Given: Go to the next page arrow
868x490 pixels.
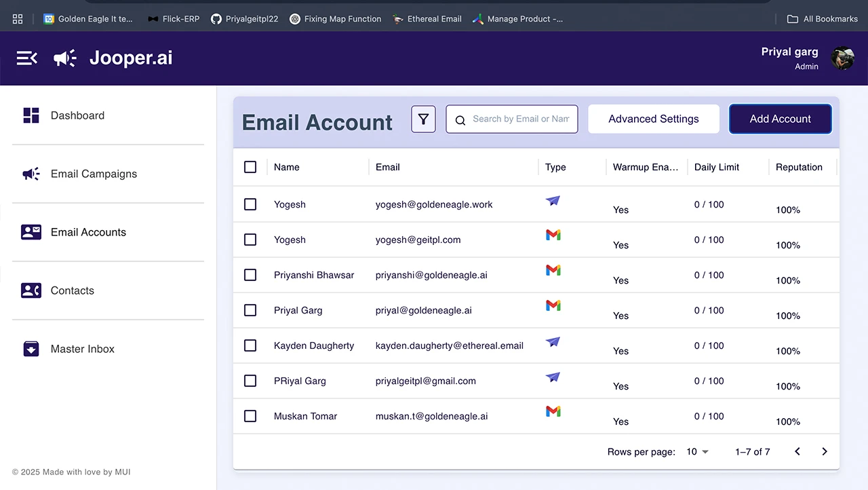Looking at the screenshot, I should pyautogui.click(x=825, y=451).
